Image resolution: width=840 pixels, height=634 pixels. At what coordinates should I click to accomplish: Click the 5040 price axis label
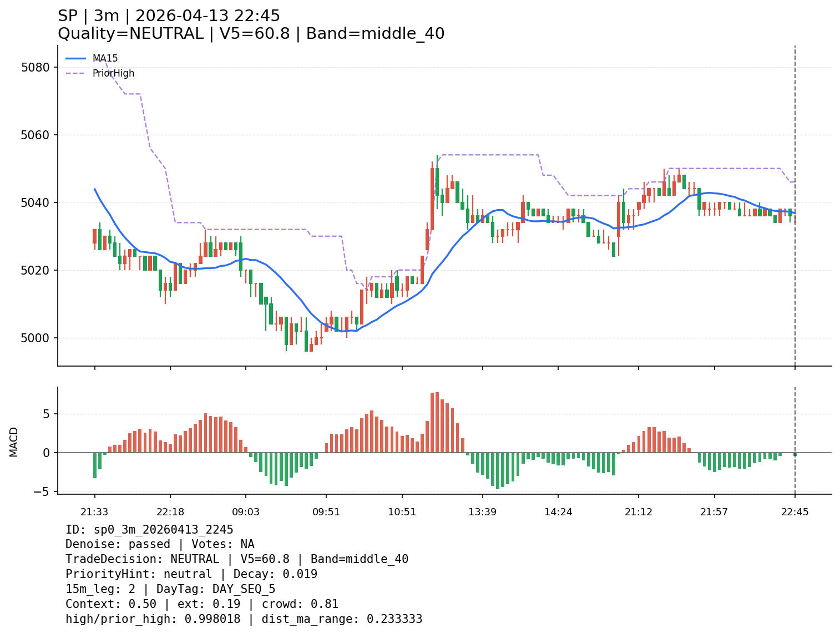tap(35, 203)
